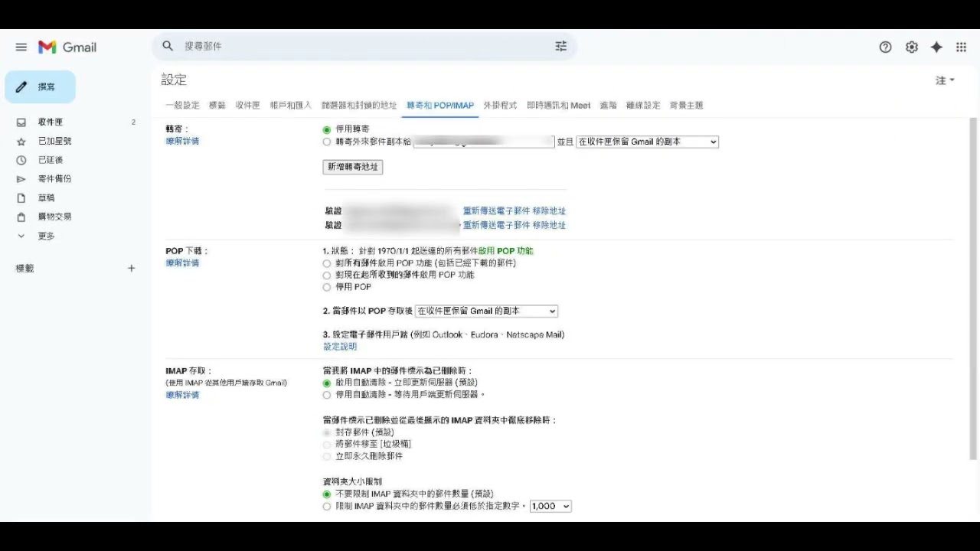Open the Gemini sparkle icon
Screen dimensions: 980x551
[x=936, y=47]
